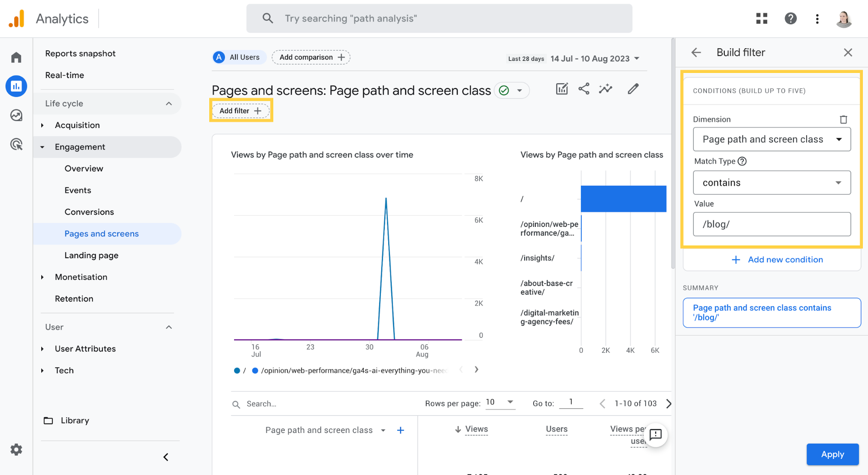868x475 pixels.
Task: Open the Explore icon in left rail
Action: coord(16,115)
